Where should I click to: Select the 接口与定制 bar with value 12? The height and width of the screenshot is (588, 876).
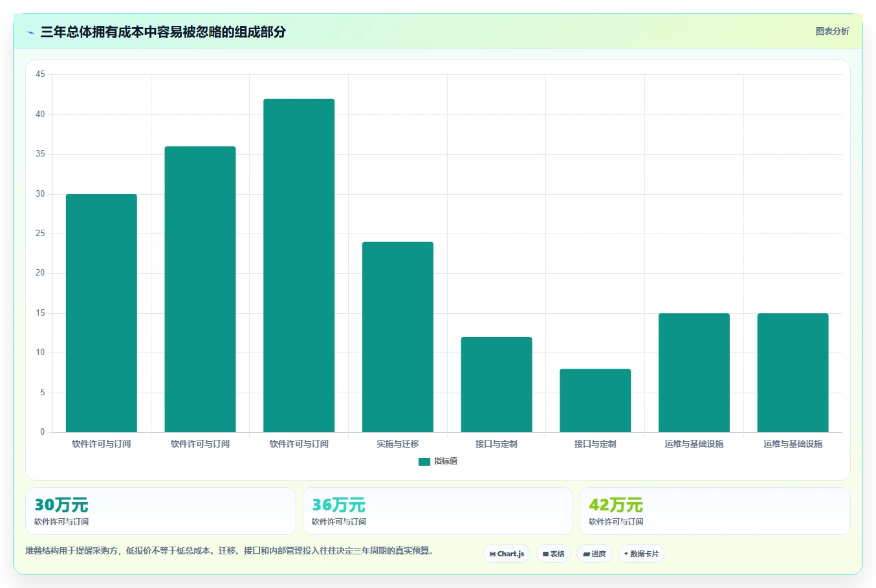coord(496,384)
